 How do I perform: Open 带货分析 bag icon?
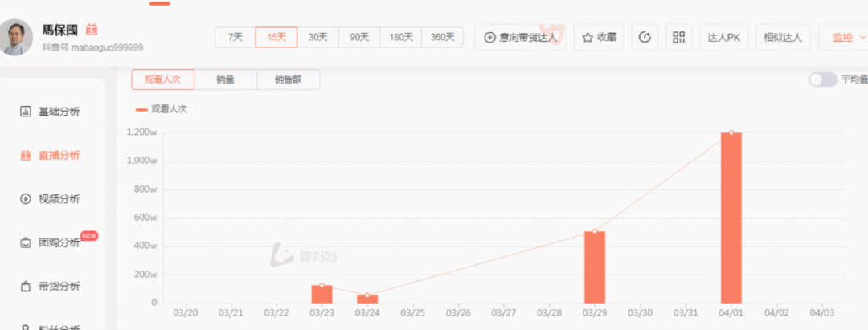[25, 286]
